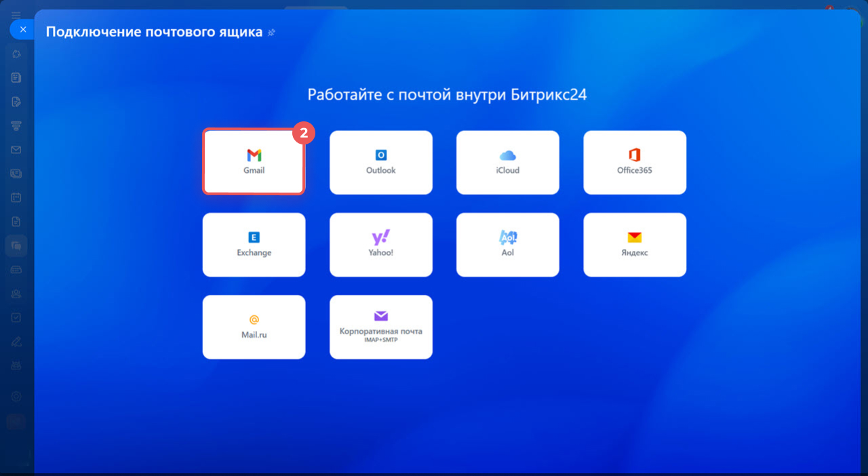This screenshot has width=868, height=476.
Task: Open the chat bubbles icon in the sidebar
Action: 16,245
